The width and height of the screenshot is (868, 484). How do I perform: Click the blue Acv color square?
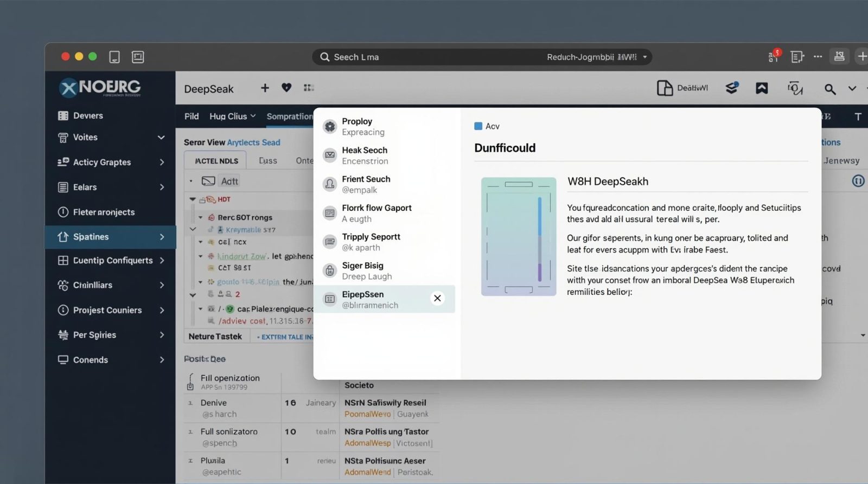pos(478,126)
